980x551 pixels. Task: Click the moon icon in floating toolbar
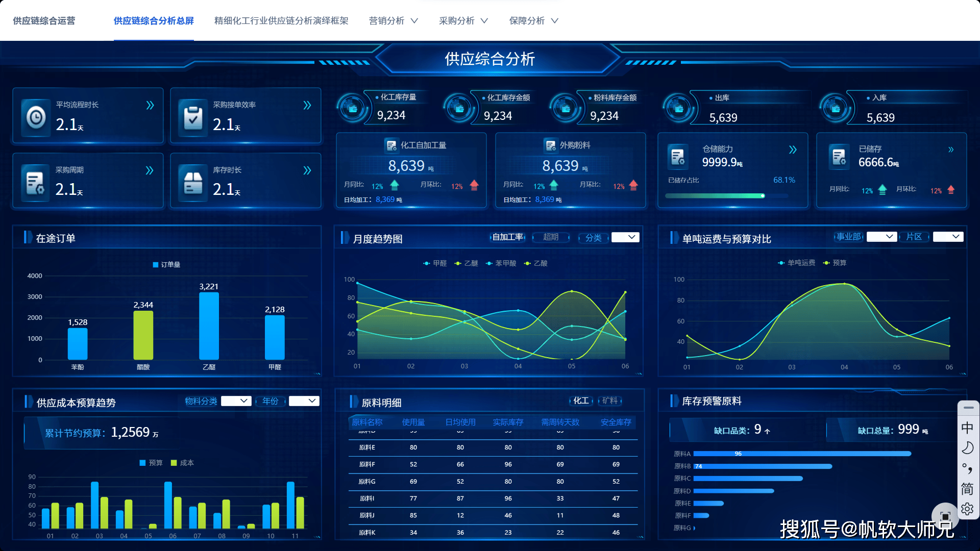(967, 448)
